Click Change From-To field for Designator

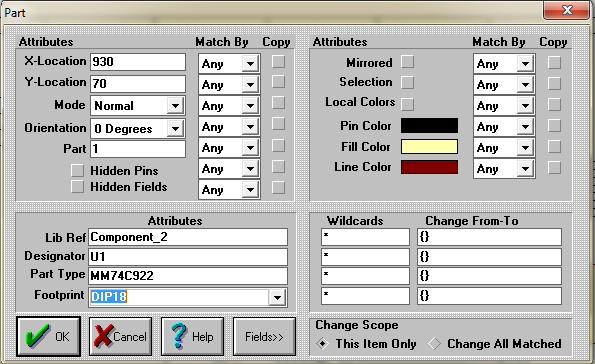[490, 257]
